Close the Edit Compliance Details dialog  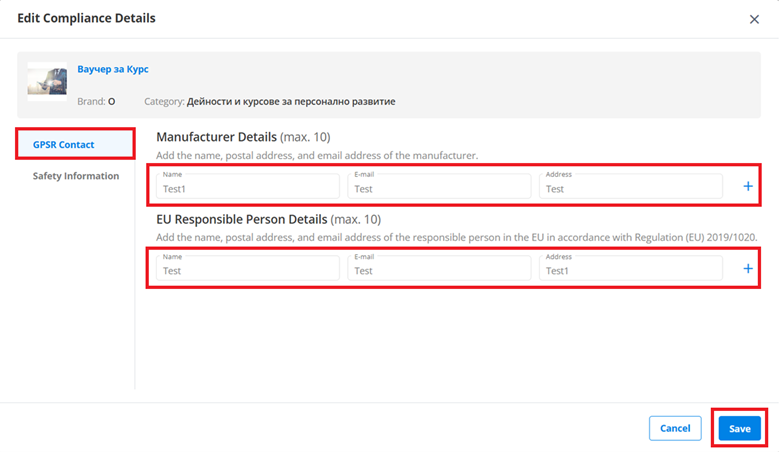tap(754, 19)
